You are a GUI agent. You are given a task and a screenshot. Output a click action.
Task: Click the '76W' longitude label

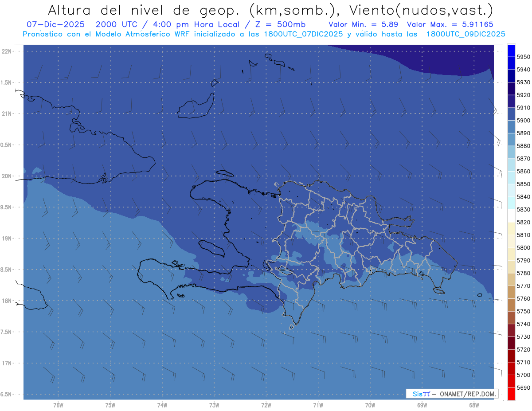tap(58, 405)
